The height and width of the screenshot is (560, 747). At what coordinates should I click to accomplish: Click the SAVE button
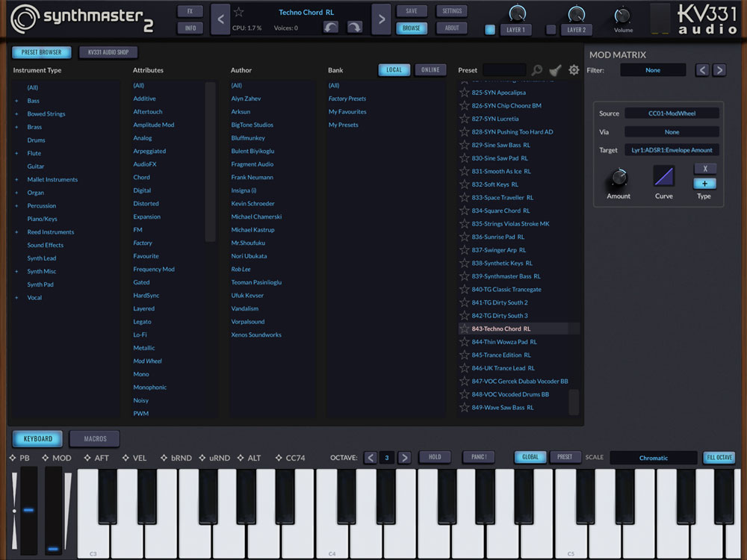point(410,11)
